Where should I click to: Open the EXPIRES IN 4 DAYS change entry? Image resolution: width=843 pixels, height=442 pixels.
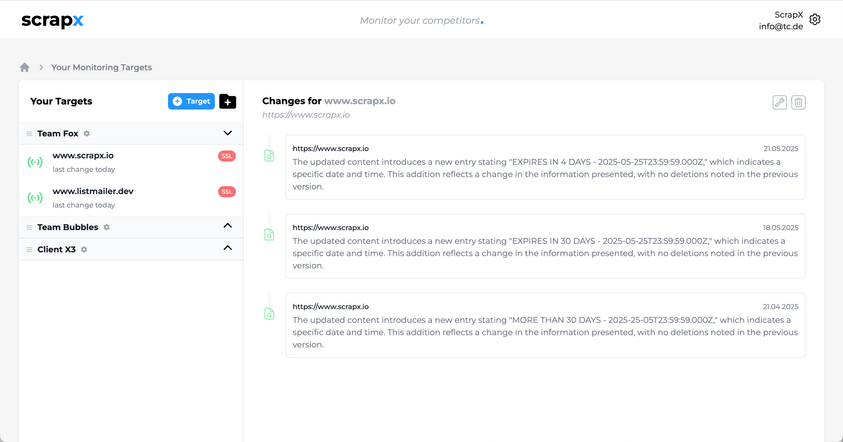tap(545, 167)
